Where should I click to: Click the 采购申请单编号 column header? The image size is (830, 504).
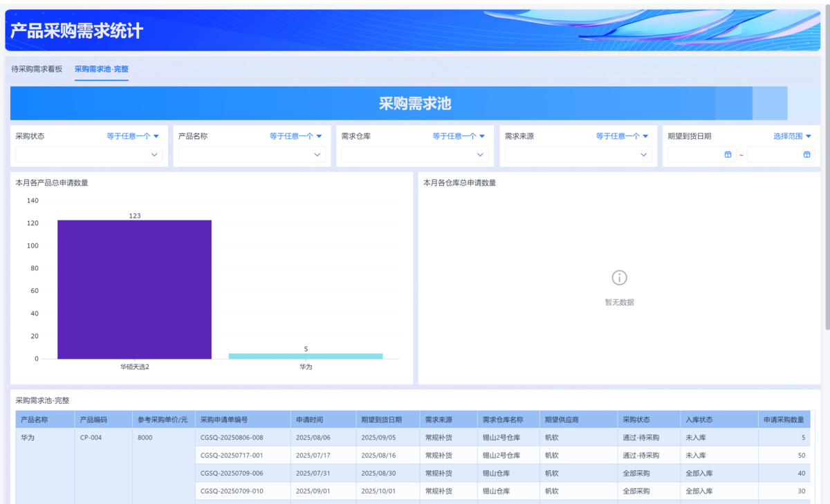[x=243, y=420]
